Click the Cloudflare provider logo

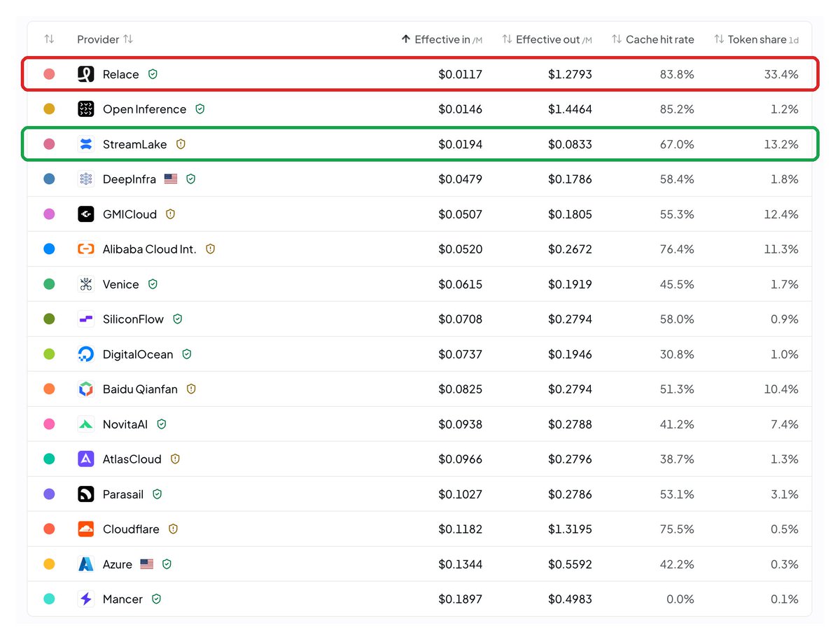click(x=85, y=529)
